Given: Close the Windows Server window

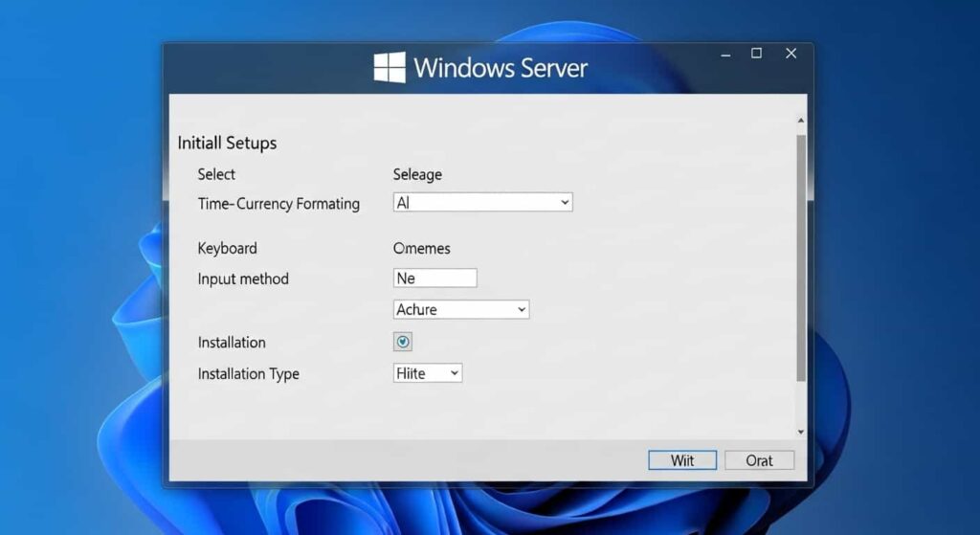Looking at the screenshot, I should (x=791, y=54).
